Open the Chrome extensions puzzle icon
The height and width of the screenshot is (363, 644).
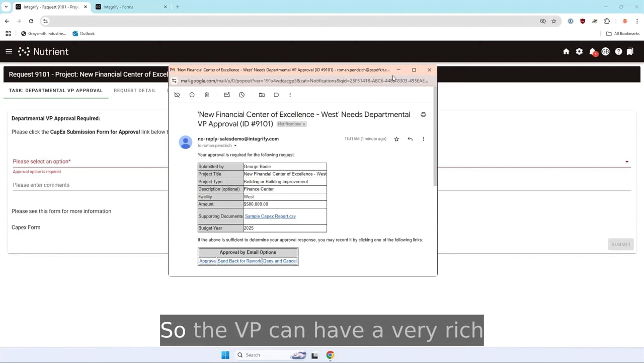pyautogui.click(x=607, y=21)
